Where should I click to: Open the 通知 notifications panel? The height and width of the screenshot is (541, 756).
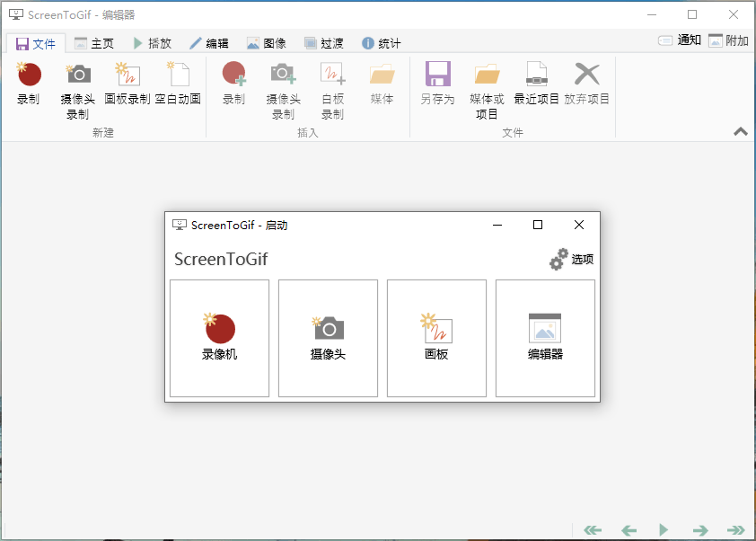coord(680,40)
